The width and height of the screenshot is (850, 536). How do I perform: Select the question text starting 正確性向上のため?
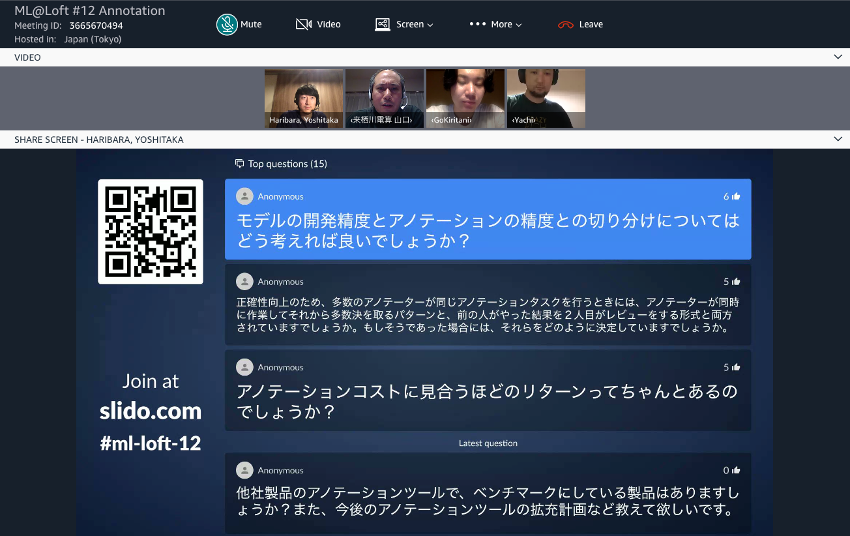488,315
